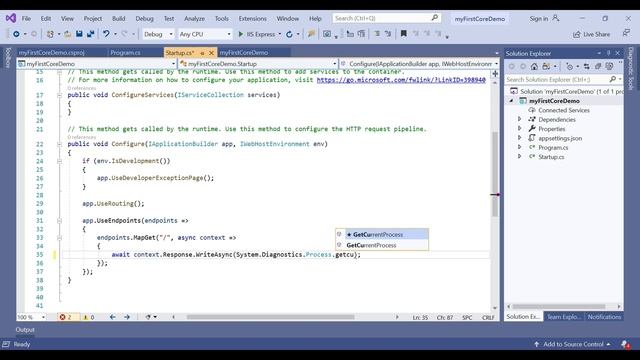Pin the Startup.cs tab
Image resolution: width=640 pixels, height=360 pixels.
coord(202,53)
